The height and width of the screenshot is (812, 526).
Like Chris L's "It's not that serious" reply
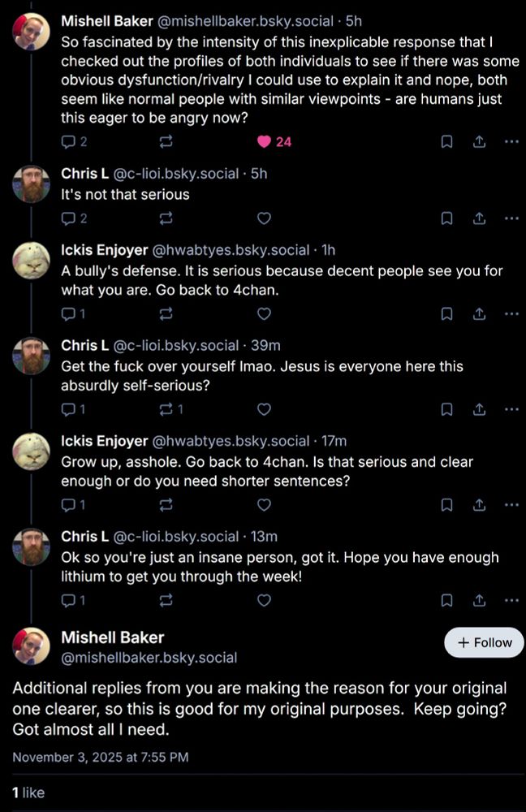pos(264,218)
